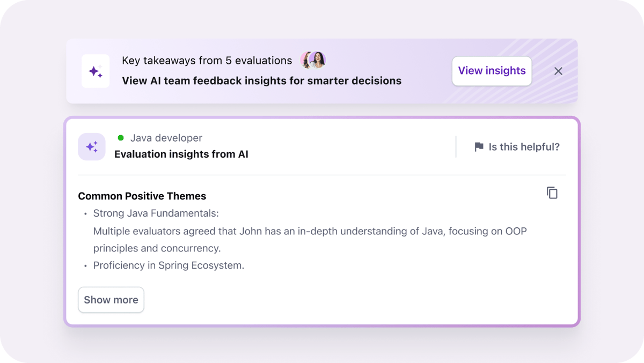Screen dimensions: 644x363
Task: Click the sparkle AI icon in banner
Action: pyautogui.click(x=96, y=71)
